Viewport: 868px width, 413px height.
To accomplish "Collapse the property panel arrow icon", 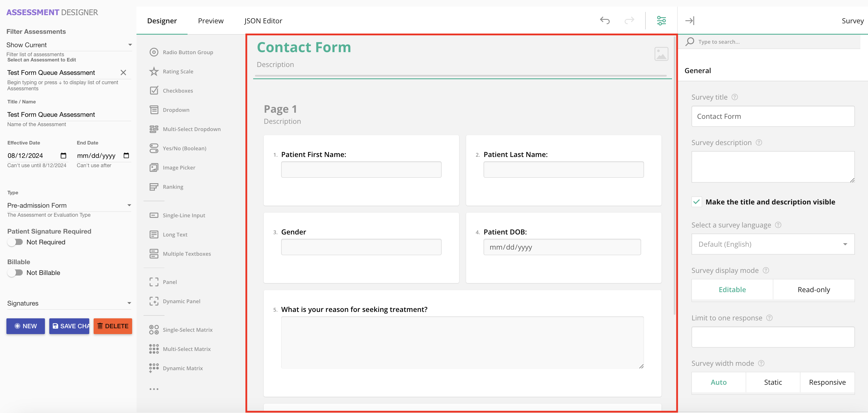I will point(689,20).
